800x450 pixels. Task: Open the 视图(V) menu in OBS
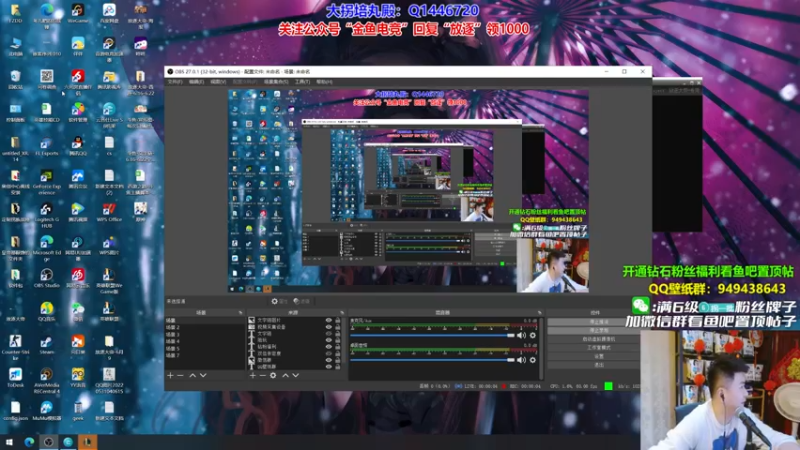(x=218, y=82)
